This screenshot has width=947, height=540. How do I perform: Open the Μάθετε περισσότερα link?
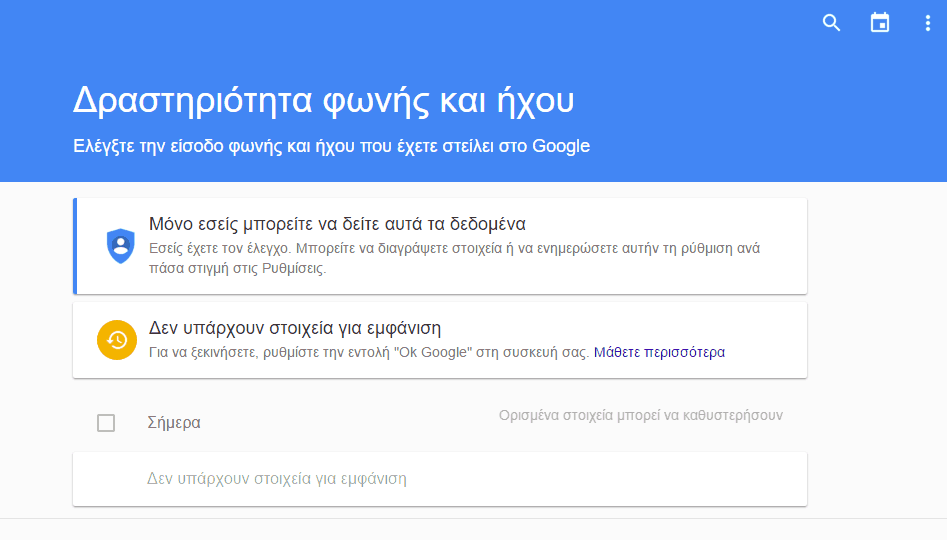point(659,352)
